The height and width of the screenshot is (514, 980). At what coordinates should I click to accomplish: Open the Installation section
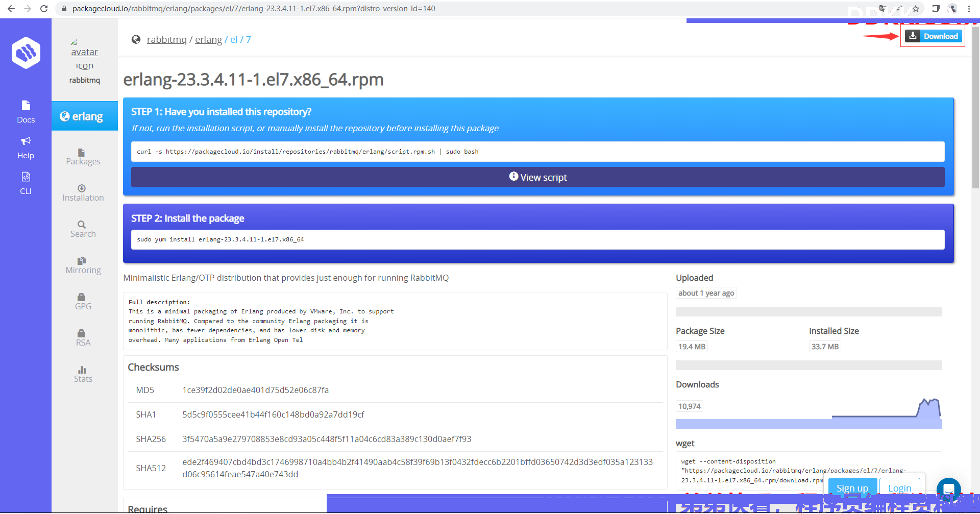tap(83, 193)
